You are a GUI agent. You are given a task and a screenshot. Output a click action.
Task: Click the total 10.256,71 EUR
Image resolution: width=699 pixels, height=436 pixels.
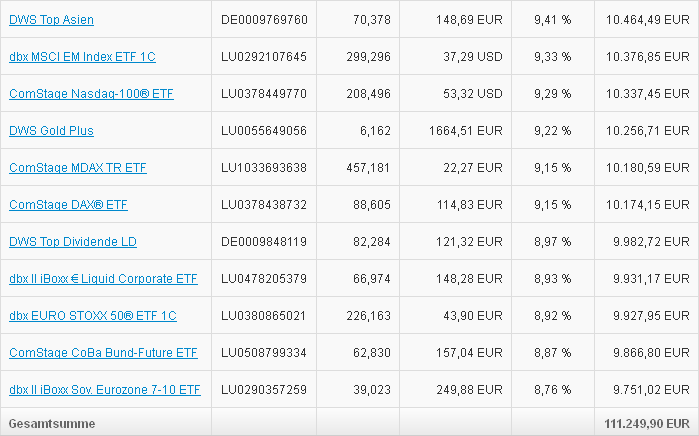pyautogui.click(x=648, y=131)
